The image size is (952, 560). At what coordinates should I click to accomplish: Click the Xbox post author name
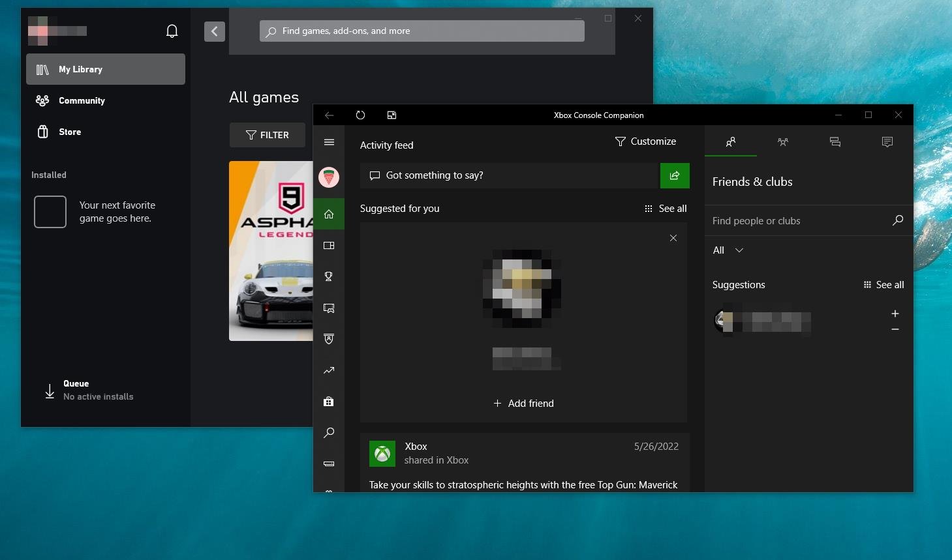pyautogui.click(x=416, y=447)
